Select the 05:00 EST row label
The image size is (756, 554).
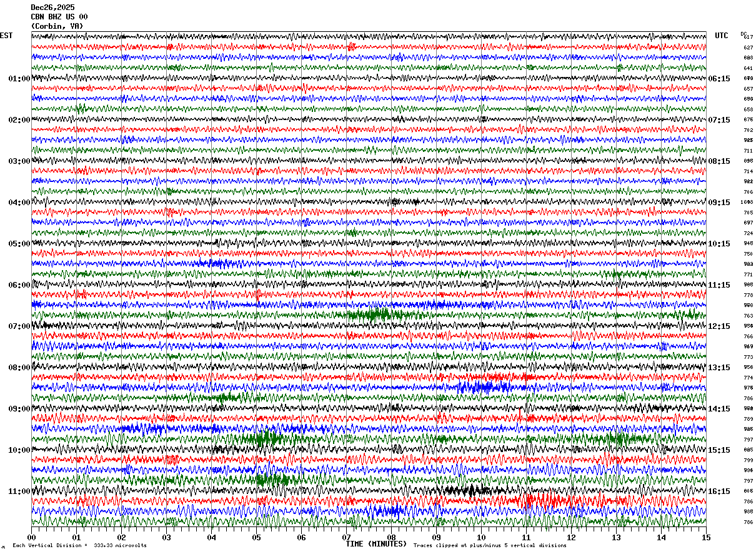19,244
